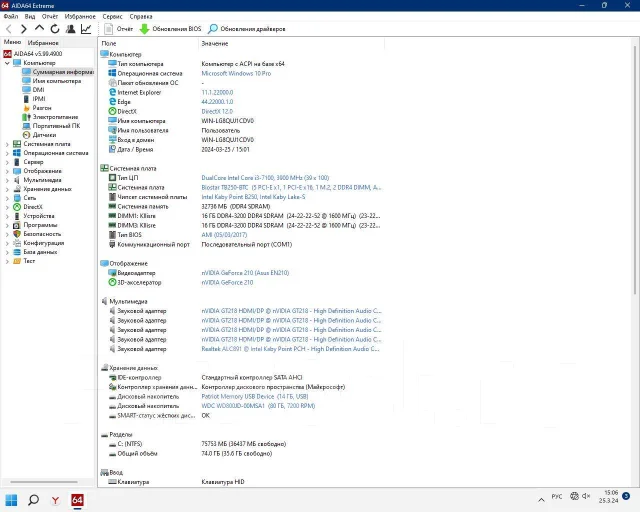Expand the Хранение данных tree node
Viewport: 640px width, 512px height.
click(x=7, y=189)
